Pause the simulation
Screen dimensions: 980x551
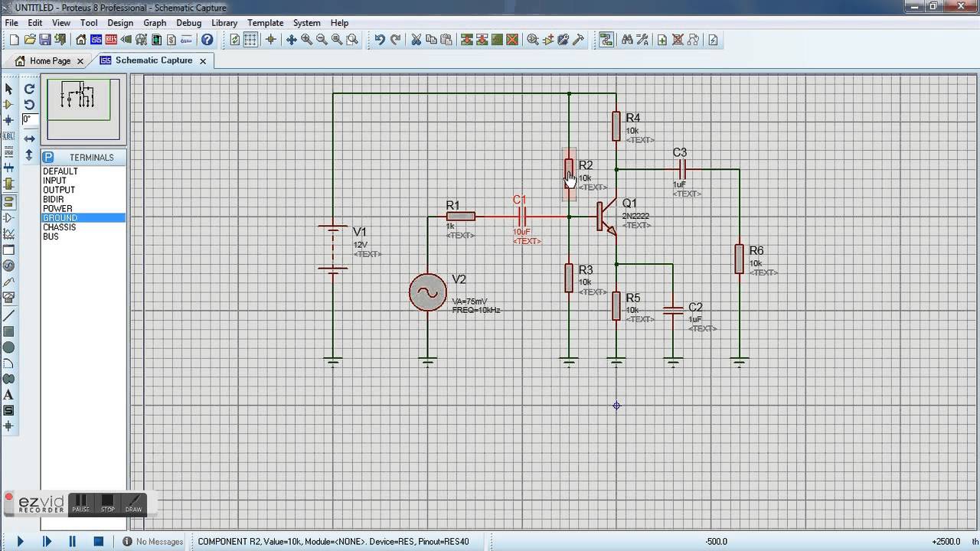(x=73, y=541)
